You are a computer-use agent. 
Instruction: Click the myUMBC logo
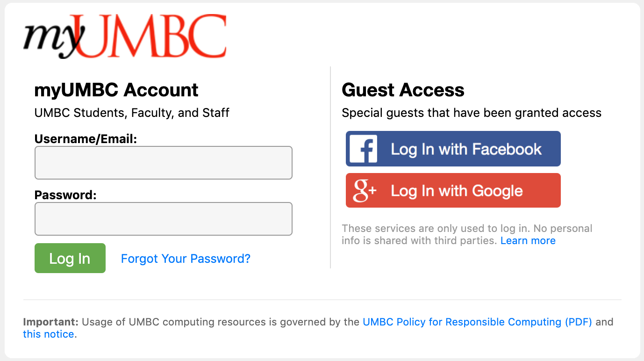125,35
